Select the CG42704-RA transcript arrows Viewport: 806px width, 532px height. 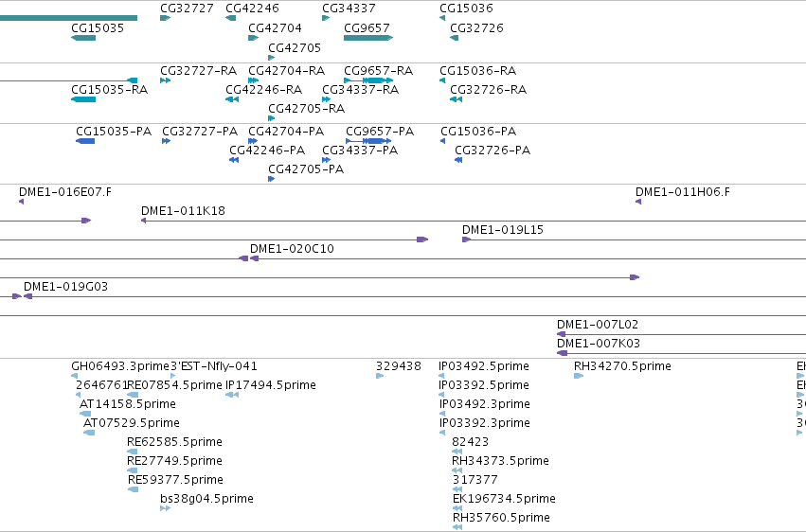click(254, 80)
